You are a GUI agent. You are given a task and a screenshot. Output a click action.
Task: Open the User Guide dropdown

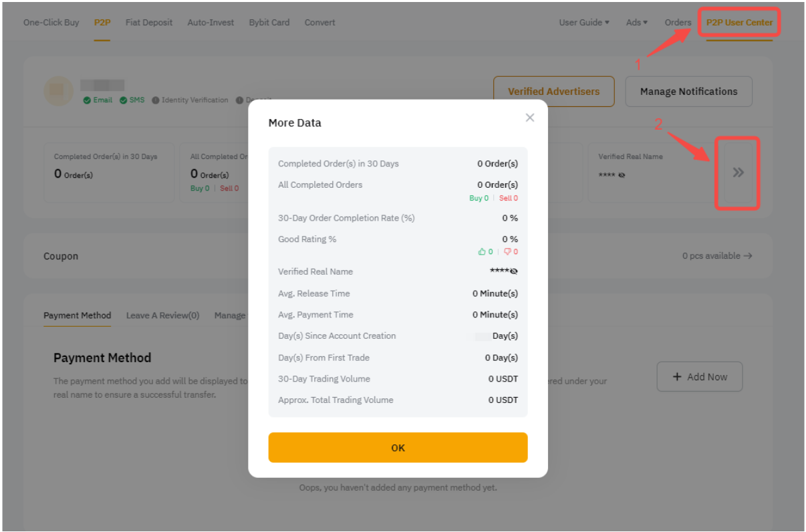coord(584,23)
